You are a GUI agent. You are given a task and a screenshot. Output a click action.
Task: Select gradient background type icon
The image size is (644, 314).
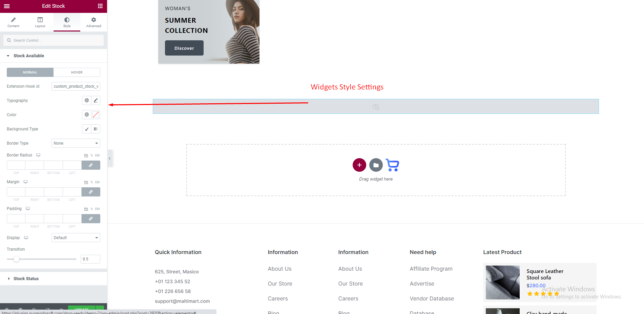(96, 129)
